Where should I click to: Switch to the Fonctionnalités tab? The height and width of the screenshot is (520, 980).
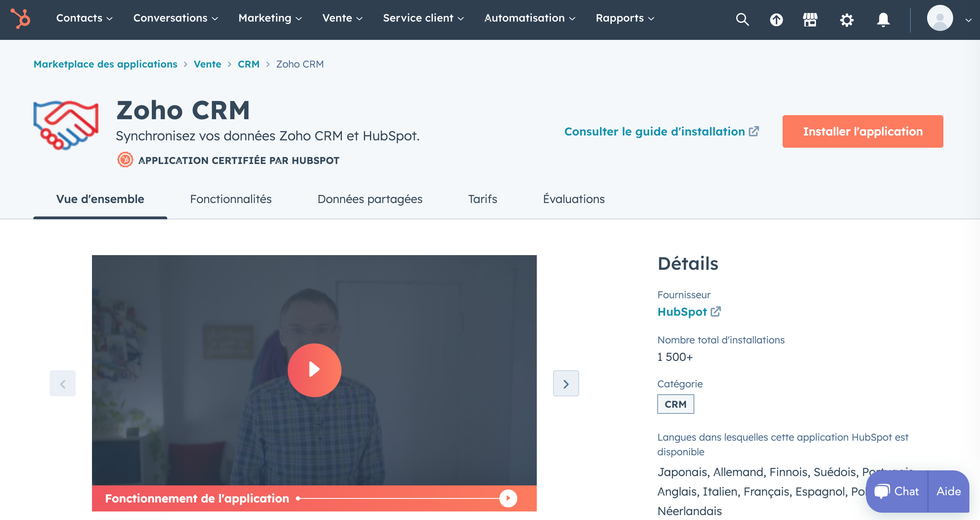[x=231, y=199]
